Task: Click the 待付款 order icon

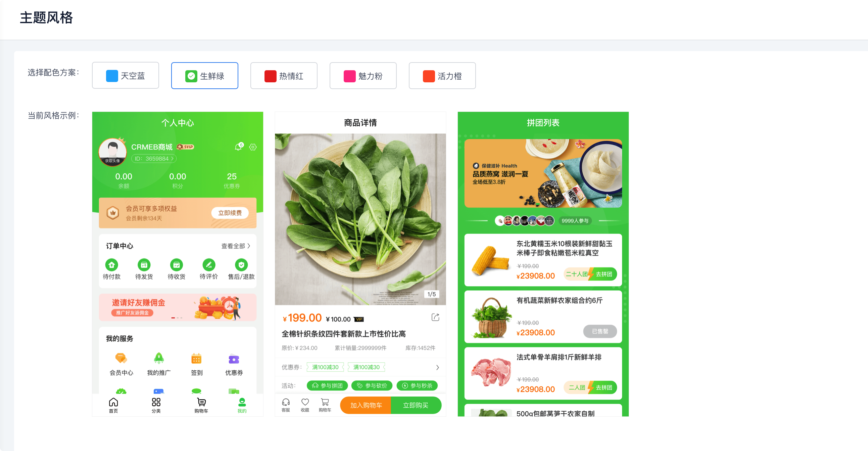Action: point(111,265)
